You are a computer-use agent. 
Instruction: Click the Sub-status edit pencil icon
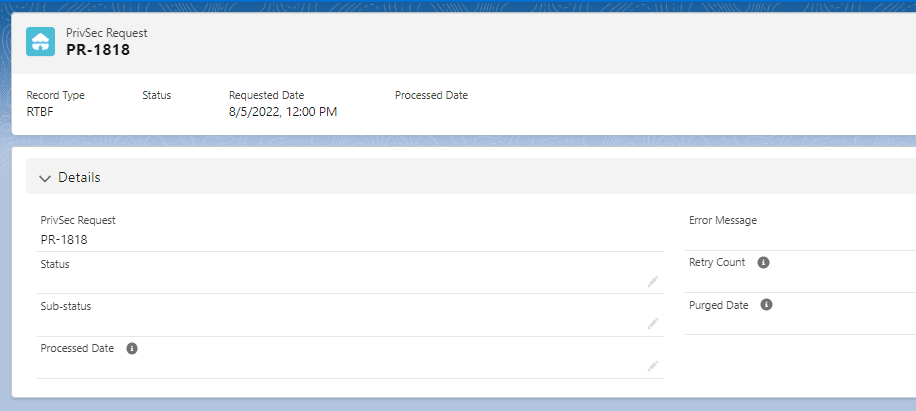pyautogui.click(x=653, y=324)
